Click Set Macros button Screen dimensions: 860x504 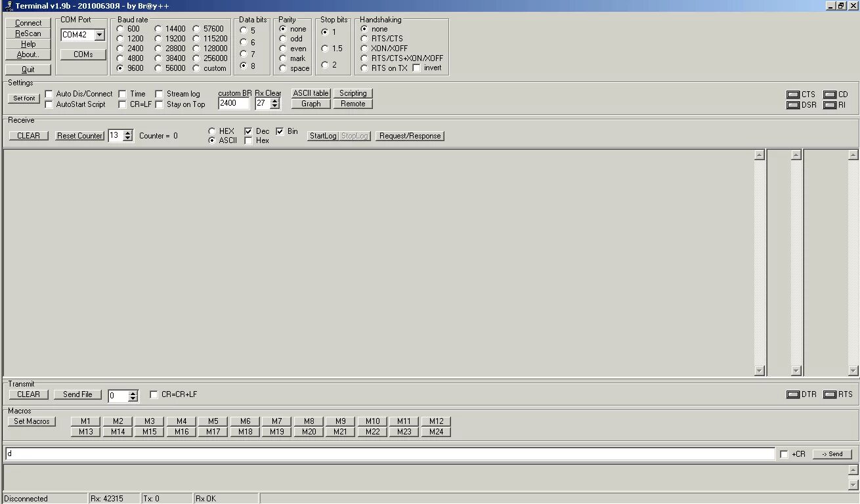click(32, 421)
